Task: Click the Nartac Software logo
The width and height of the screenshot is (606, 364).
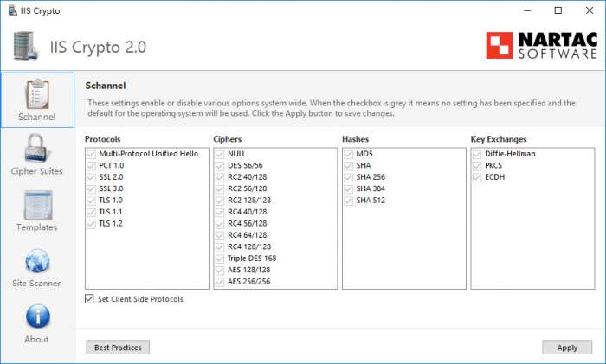Action: pos(541,46)
